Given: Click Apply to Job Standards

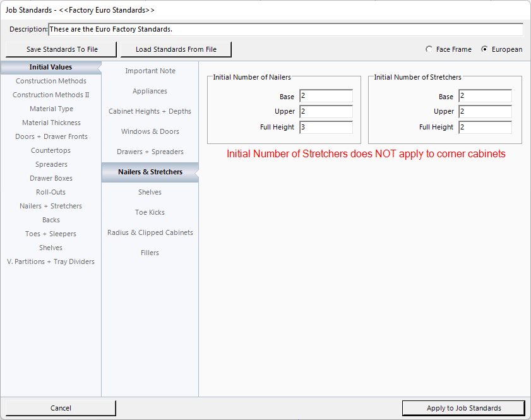Looking at the screenshot, I should (463, 408).
